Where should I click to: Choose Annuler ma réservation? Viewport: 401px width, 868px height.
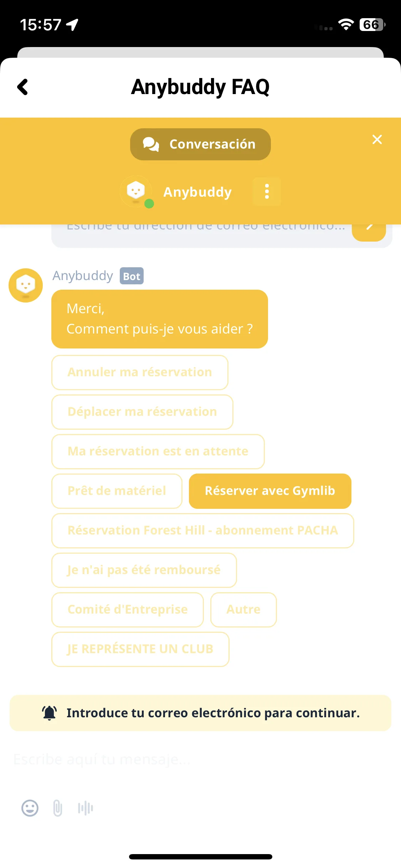click(x=140, y=372)
